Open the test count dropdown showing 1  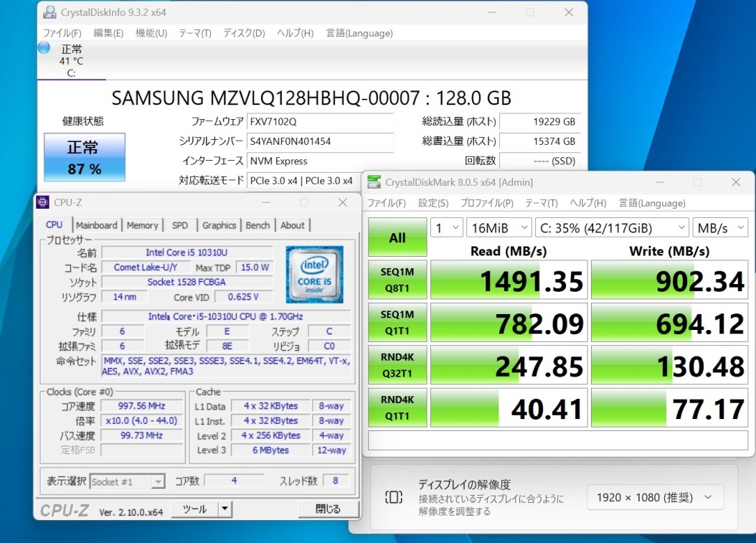[x=447, y=227]
